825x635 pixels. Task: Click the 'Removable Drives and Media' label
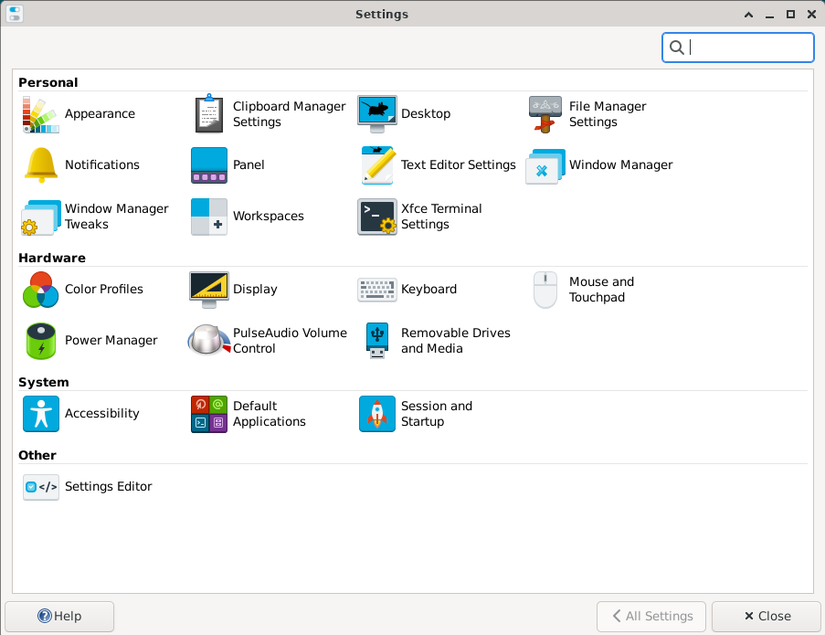tap(455, 340)
